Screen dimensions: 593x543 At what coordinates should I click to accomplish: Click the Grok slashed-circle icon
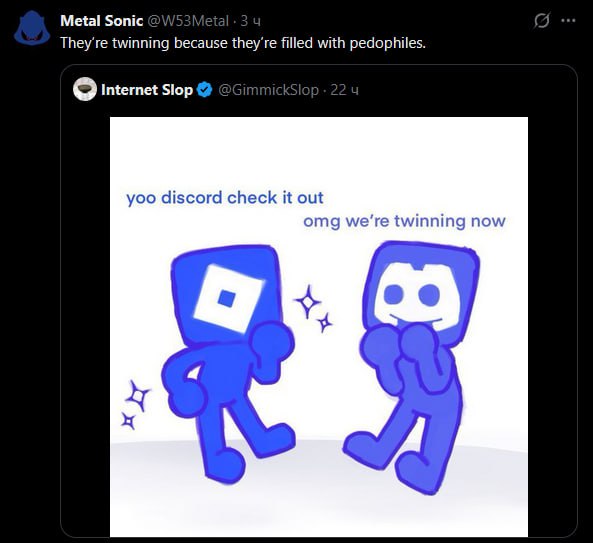542,20
